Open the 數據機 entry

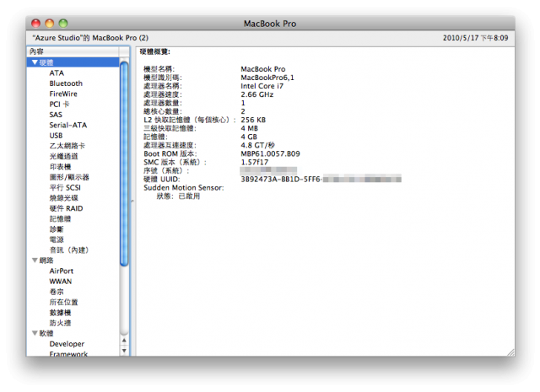pyautogui.click(x=60, y=313)
